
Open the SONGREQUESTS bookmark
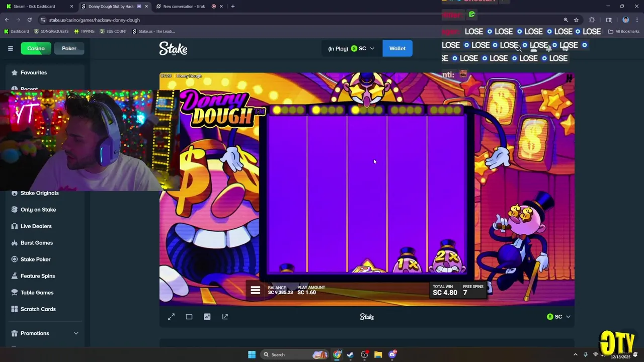pyautogui.click(x=51, y=31)
